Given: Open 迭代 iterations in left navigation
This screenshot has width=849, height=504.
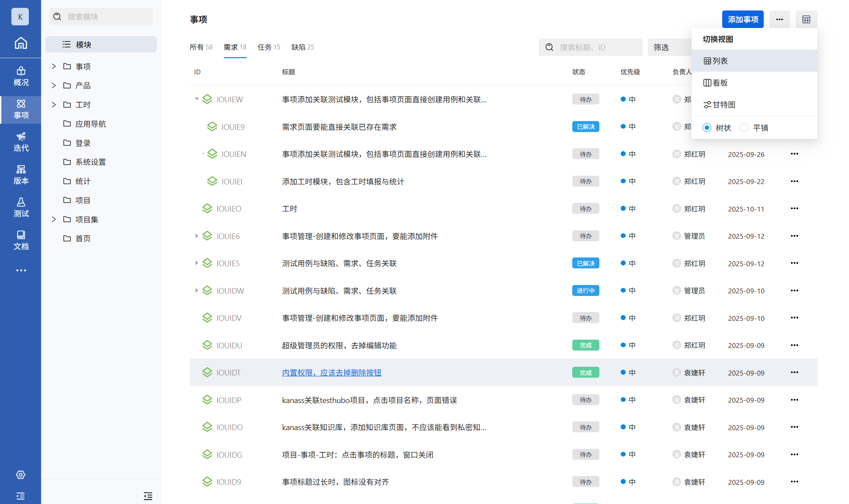Looking at the screenshot, I should pyautogui.click(x=21, y=142).
